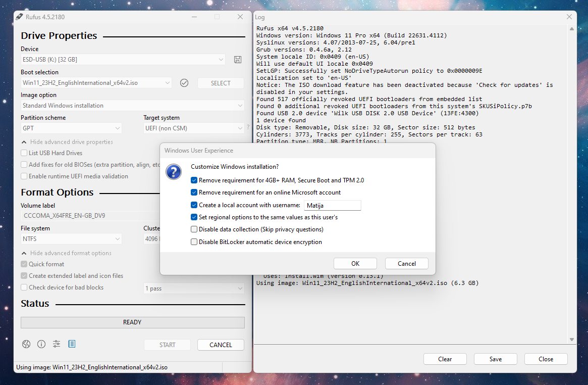Close the Rufus main window
Screen dimensions: 588x385
240,17
